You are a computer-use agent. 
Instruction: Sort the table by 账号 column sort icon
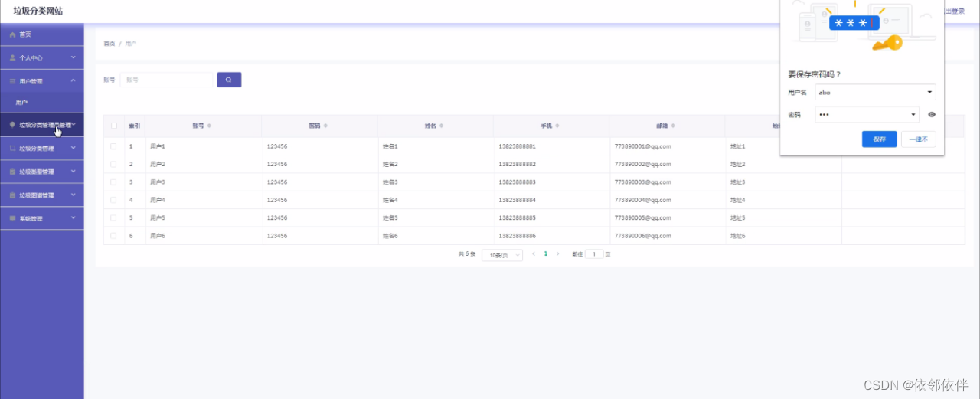pyautogui.click(x=210, y=126)
